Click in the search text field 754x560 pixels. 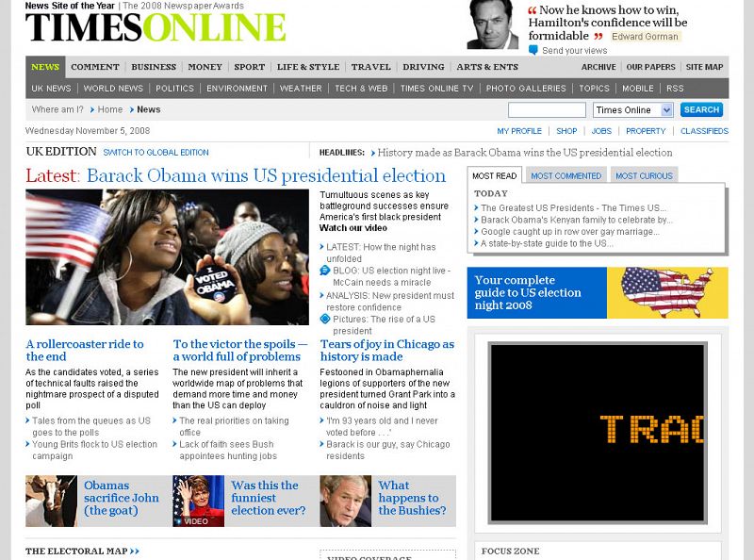point(547,110)
